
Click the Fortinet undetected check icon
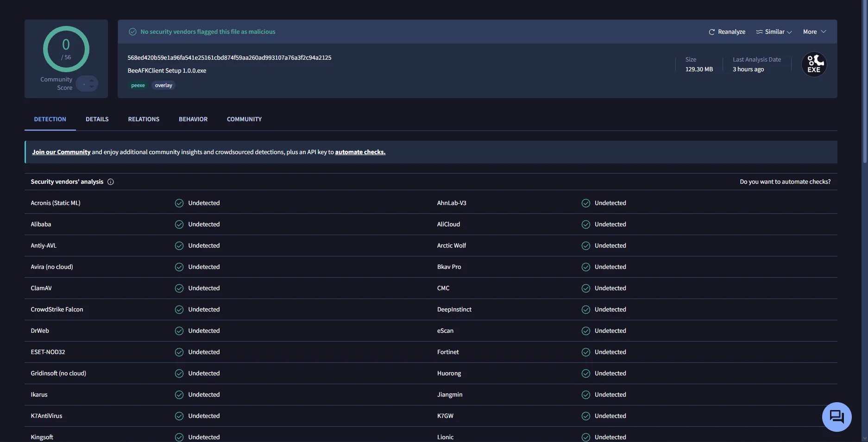[x=586, y=352]
